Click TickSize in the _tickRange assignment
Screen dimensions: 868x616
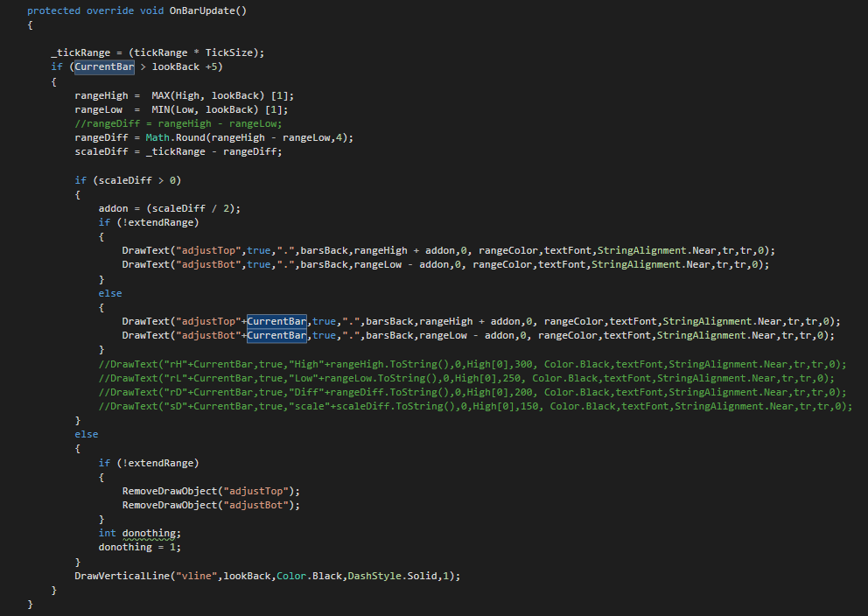(x=228, y=52)
